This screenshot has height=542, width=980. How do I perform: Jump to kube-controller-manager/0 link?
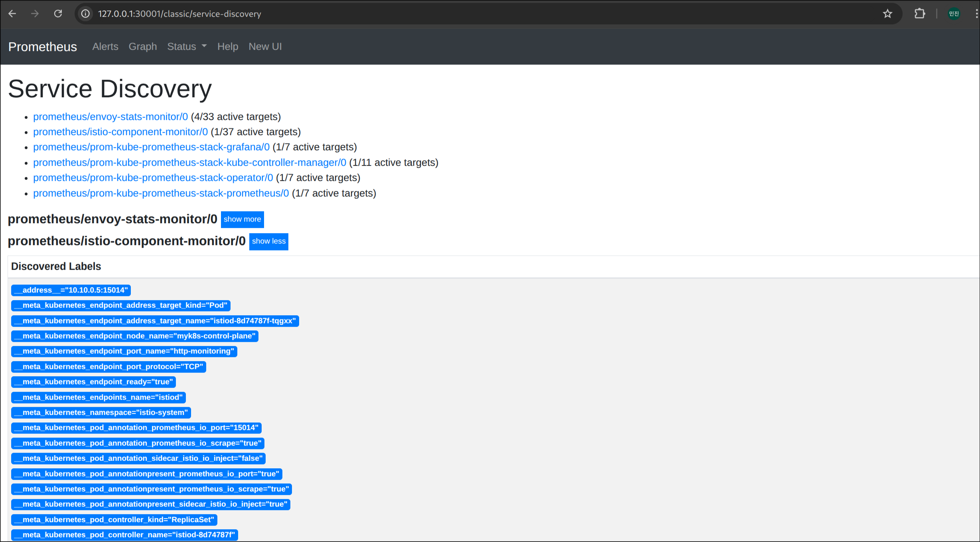[190, 163]
